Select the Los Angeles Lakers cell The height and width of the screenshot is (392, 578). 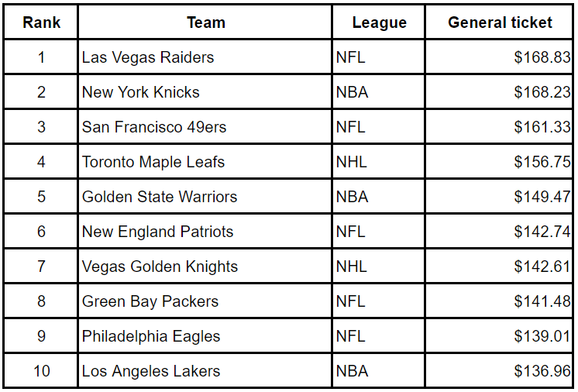[x=151, y=371]
